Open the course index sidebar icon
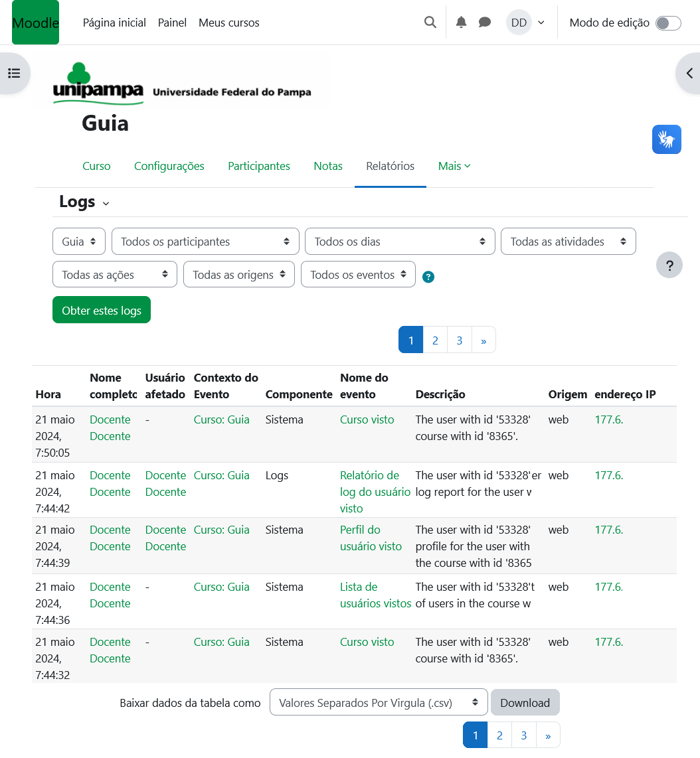 pos(14,73)
